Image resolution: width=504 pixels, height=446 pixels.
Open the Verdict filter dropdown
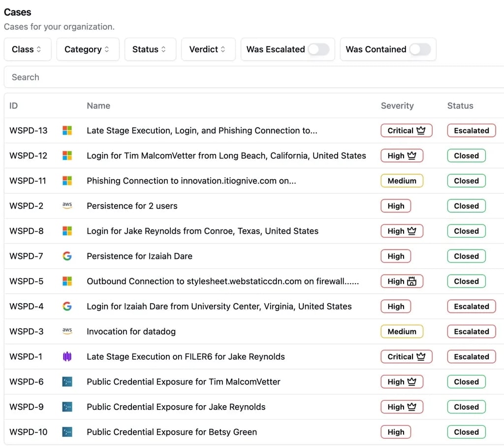(208, 49)
